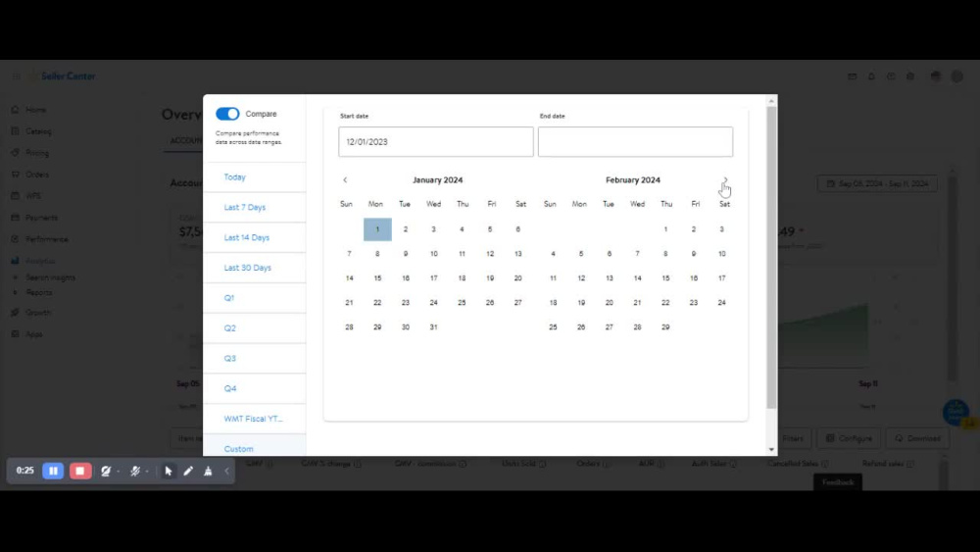Pick January 31 in the calendar
Viewport: 980px width, 552px height.
click(434, 326)
